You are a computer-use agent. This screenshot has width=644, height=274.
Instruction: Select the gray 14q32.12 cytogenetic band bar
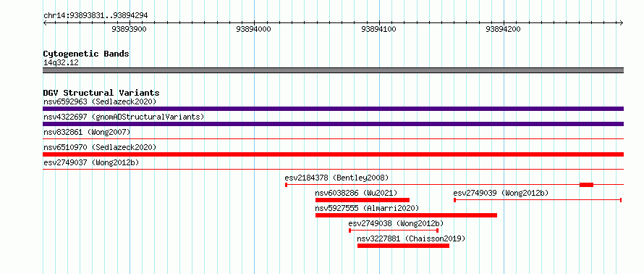click(x=333, y=70)
